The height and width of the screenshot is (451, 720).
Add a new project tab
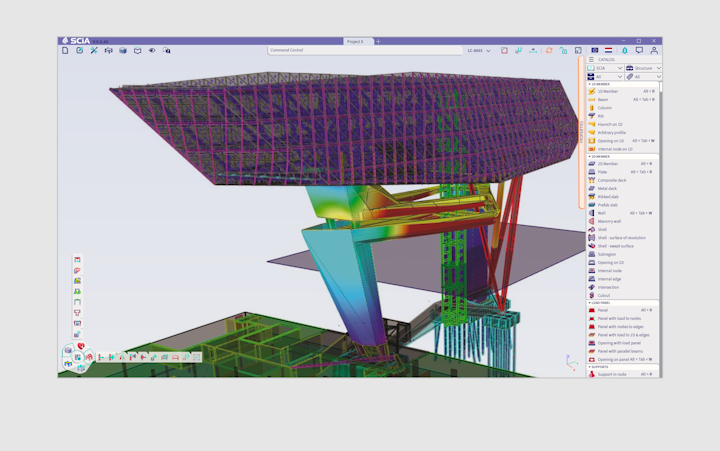378,41
